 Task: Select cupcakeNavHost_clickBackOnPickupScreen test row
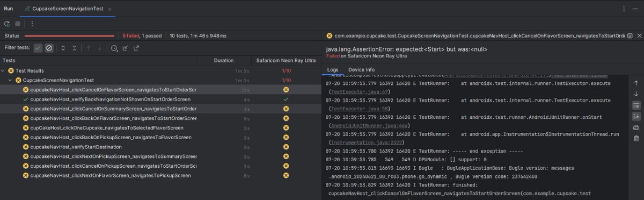click(x=160, y=138)
